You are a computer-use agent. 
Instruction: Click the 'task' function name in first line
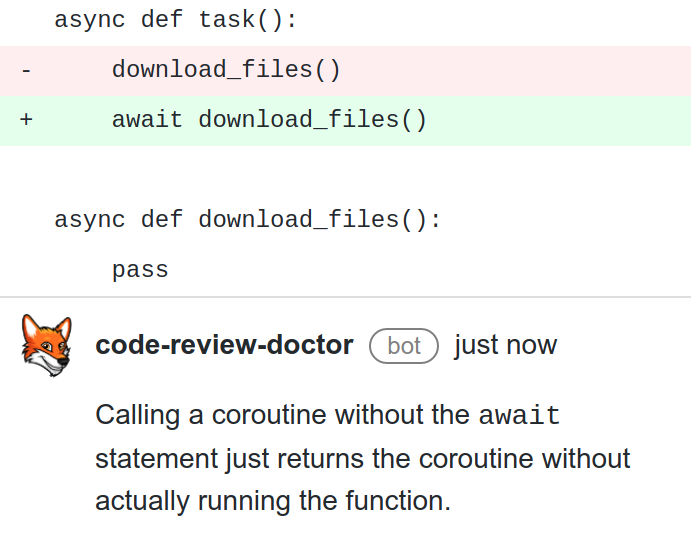click(x=227, y=20)
